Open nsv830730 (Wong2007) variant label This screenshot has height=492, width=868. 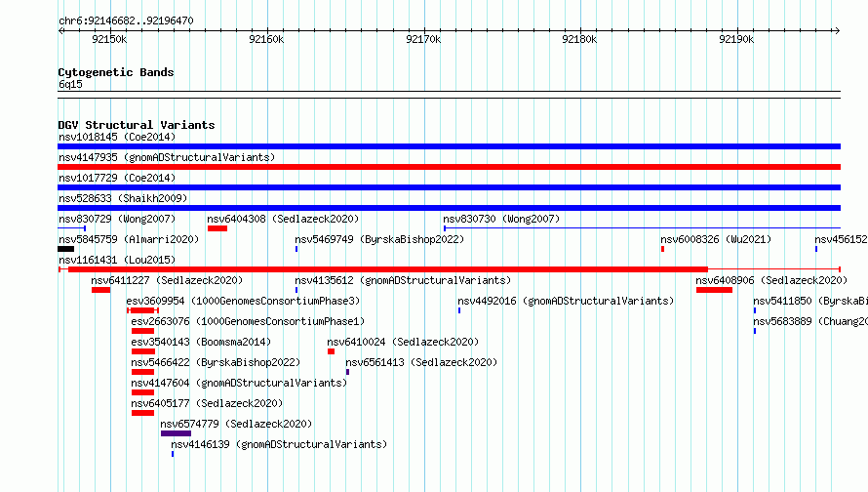tap(501, 219)
